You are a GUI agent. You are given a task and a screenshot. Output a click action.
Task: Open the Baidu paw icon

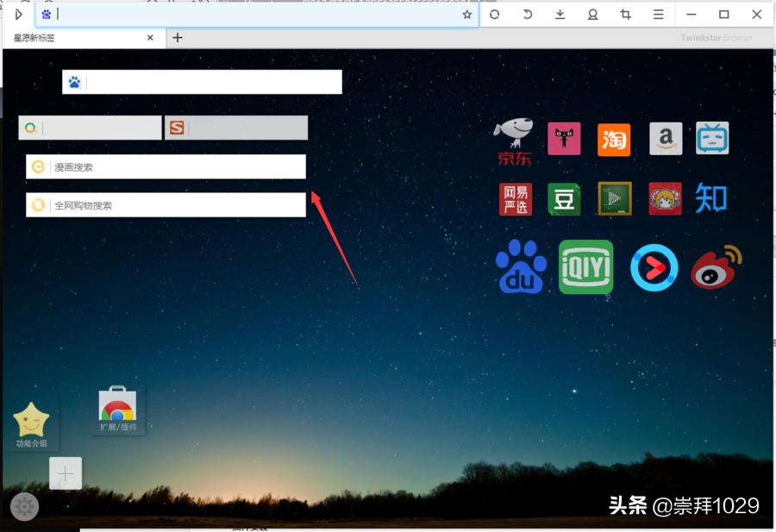pyautogui.click(x=520, y=267)
